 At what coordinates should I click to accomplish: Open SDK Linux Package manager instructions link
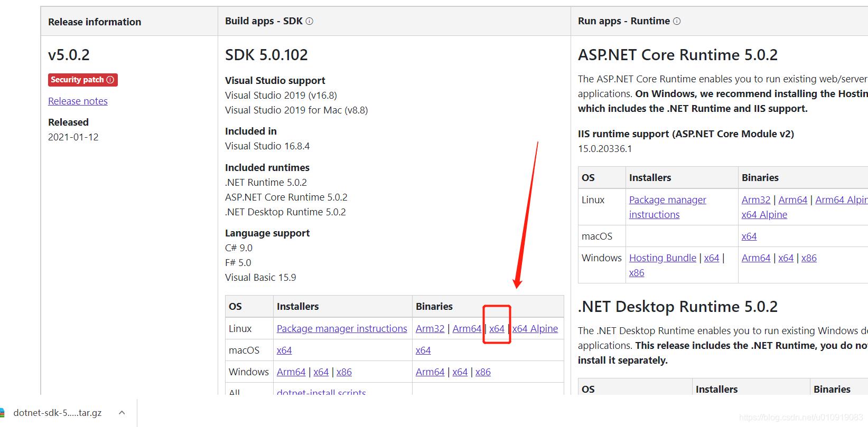click(x=342, y=328)
